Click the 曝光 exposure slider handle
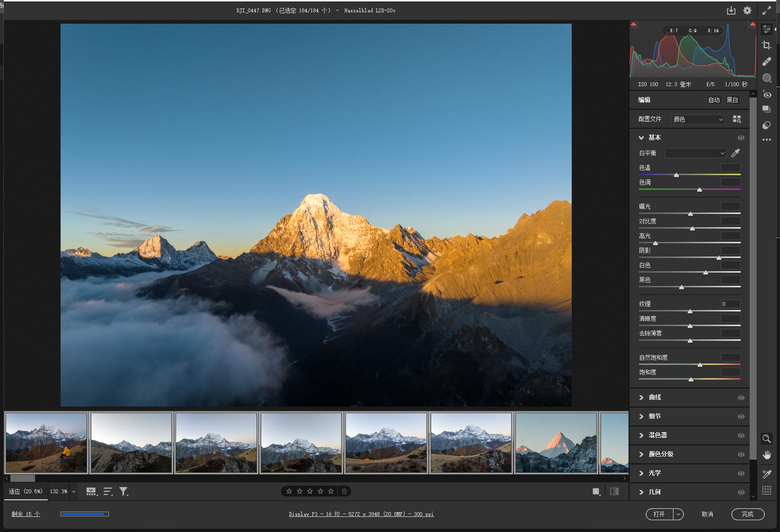 point(690,214)
